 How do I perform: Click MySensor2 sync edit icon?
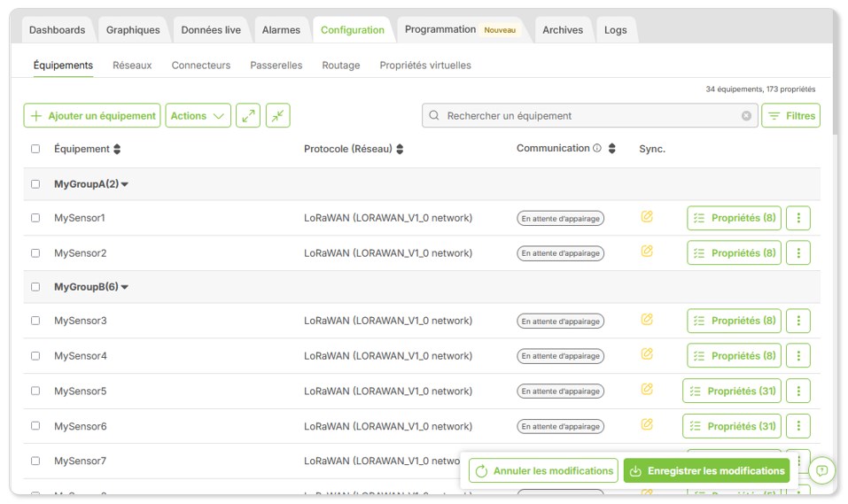[647, 252]
